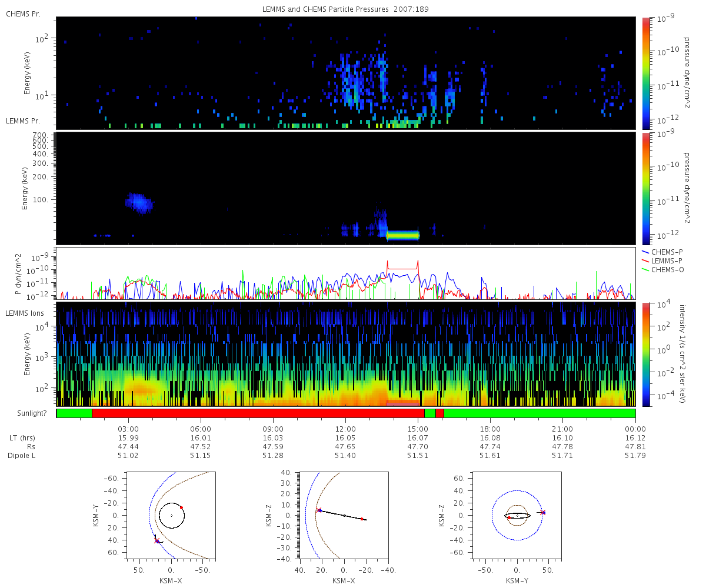Click the CHEMS pressure color bar
Viewport: 706px width, 588px height.
(x=646, y=73)
